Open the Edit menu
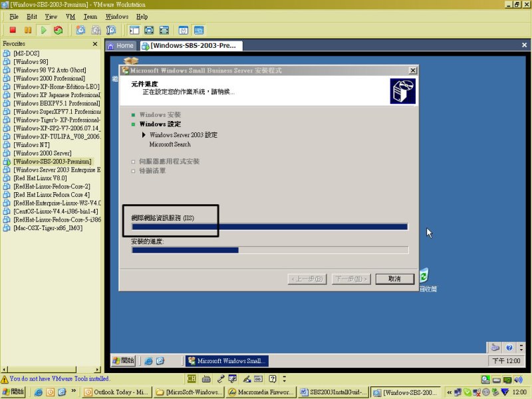Screen dimensions: 532x399 point(32,17)
